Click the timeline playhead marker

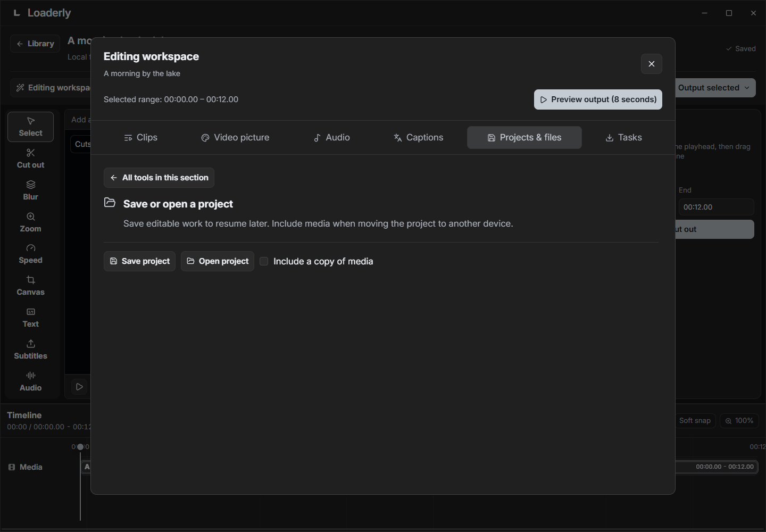pyautogui.click(x=80, y=447)
